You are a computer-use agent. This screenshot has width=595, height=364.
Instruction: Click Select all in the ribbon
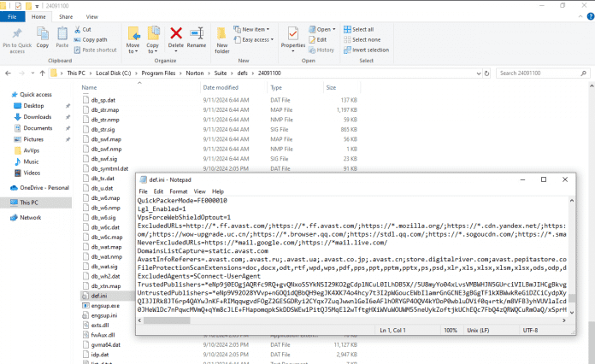363,29
